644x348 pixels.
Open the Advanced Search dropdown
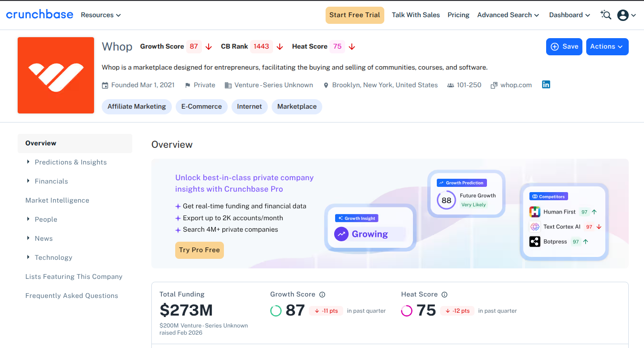[x=508, y=15]
